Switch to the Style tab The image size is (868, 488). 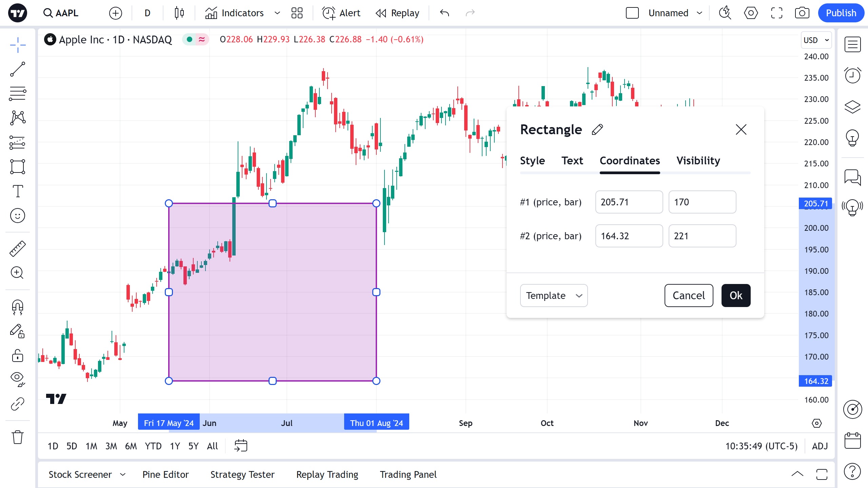pos(532,161)
